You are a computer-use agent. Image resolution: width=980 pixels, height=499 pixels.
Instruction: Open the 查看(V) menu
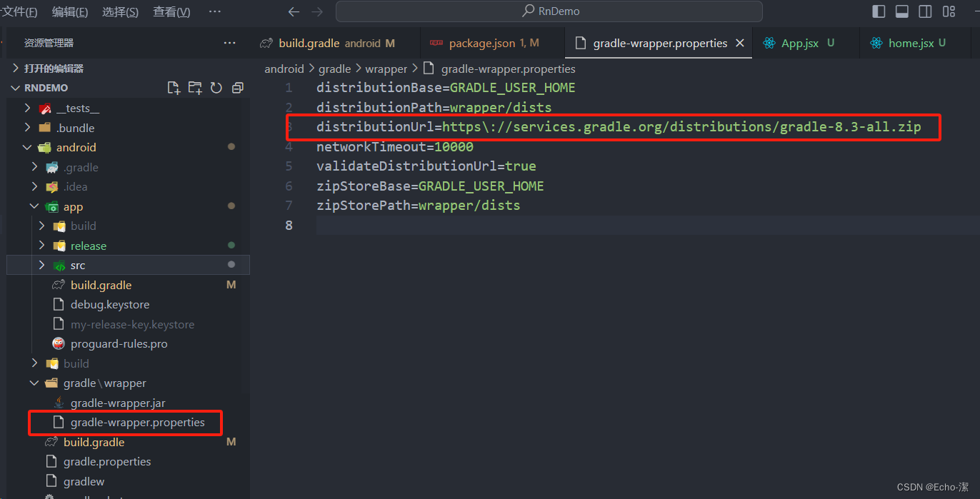point(171,12)
